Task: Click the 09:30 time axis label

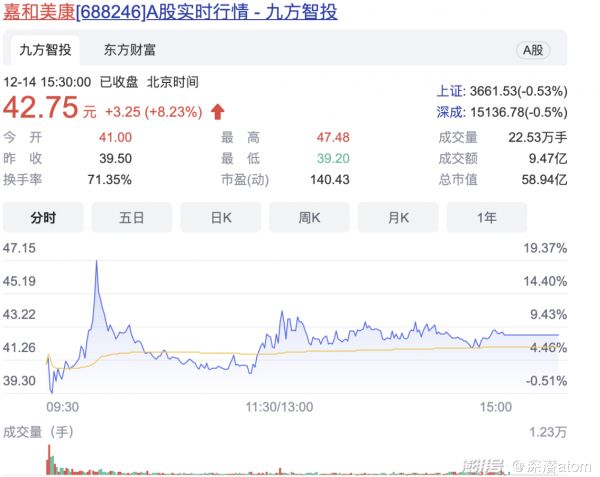Action: point(62,407)
